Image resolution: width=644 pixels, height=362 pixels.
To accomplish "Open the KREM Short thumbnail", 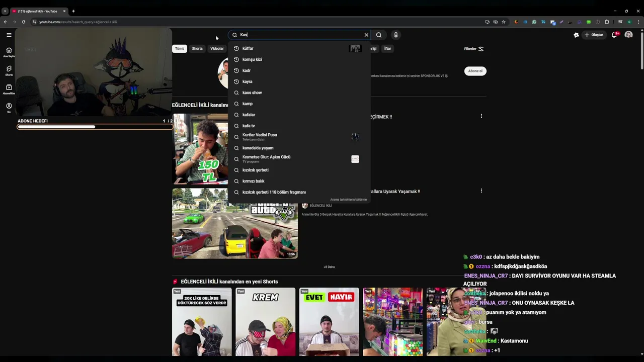I will pyautogui.click(x=265, y=322).
